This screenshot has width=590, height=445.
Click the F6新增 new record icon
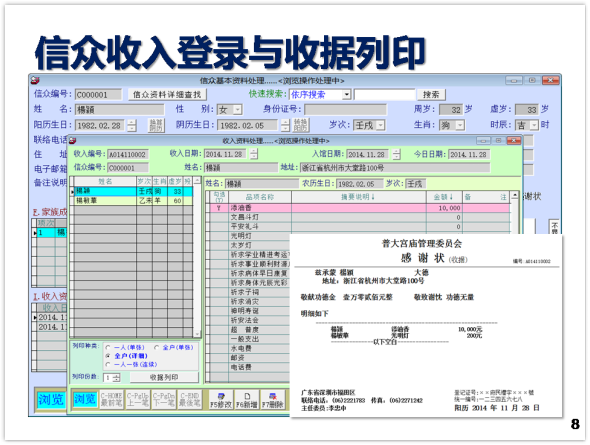click(x=247, y=400)
